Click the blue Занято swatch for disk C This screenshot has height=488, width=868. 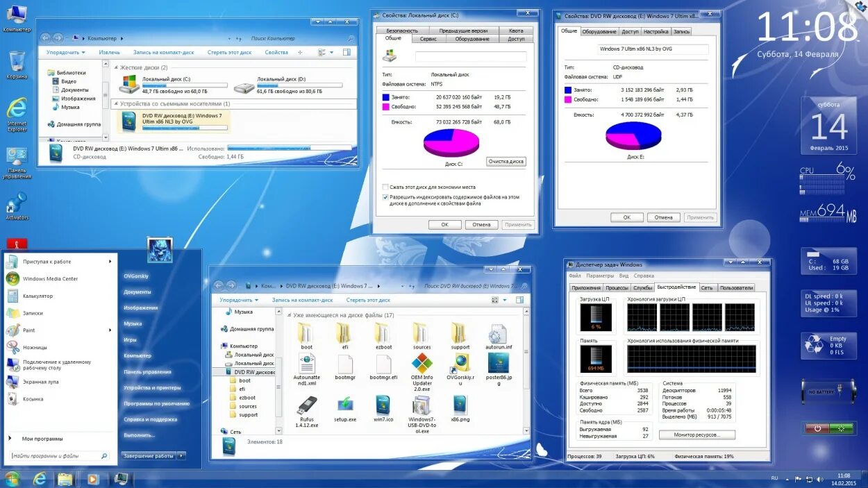[x=385, y=97]
